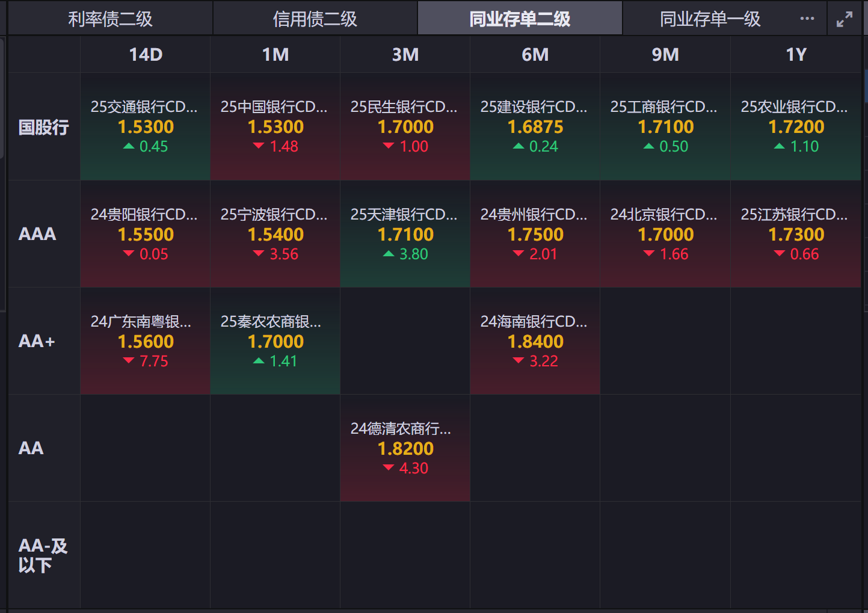868x613 pixels.
Task: Open the 25工商银行CD cell
Action: pos(665,127)
